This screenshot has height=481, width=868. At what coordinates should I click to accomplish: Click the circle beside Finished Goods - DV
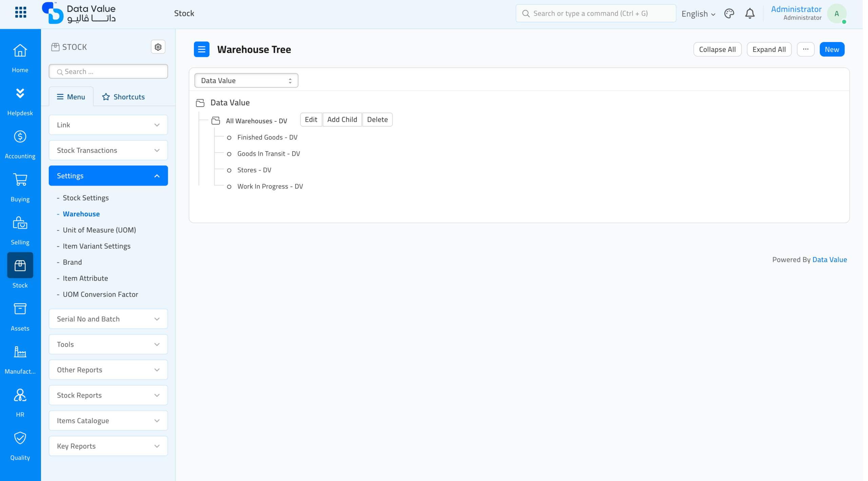[x=229, y=138]
